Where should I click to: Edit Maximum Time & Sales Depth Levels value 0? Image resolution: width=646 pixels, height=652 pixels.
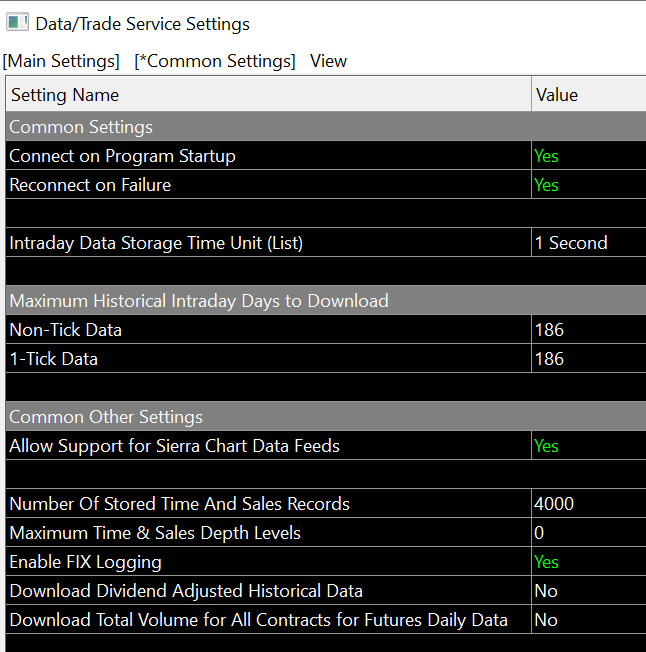(589, 533)
